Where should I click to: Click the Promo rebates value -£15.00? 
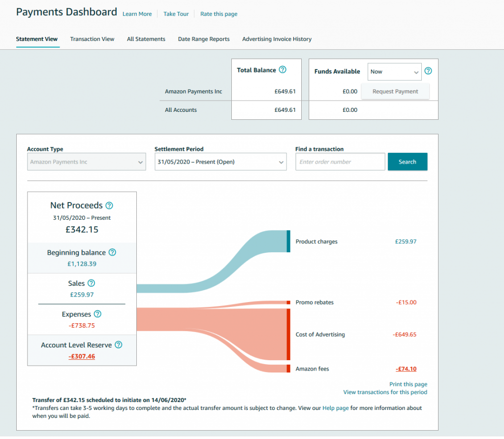point(406,302)
